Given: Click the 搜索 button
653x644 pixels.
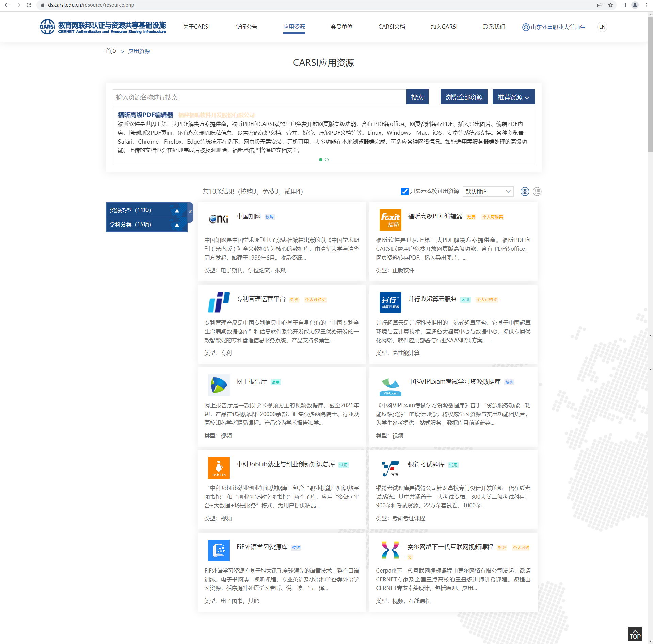Looking at the screenshot, I should pyautogui.click(x=417, y=97).
